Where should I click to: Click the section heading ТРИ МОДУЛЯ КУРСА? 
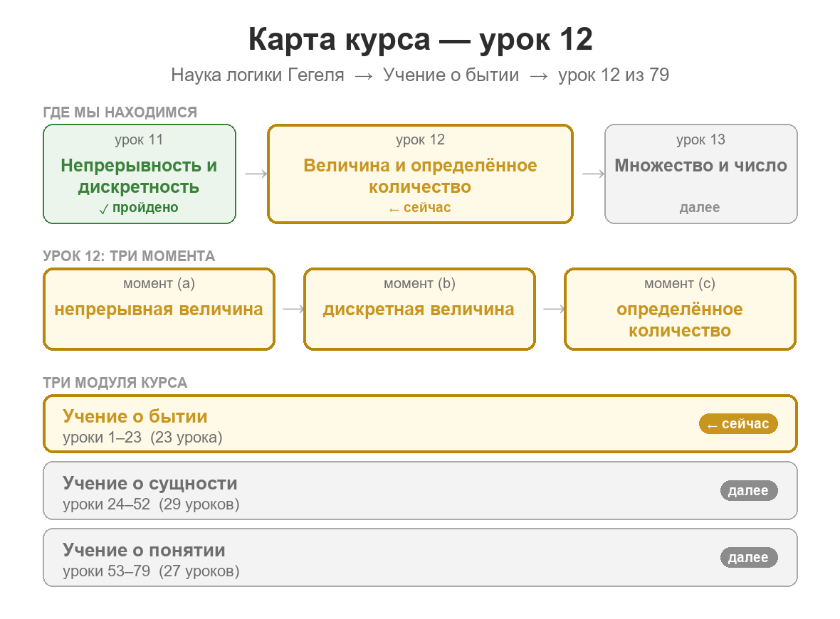pos(115,383)
